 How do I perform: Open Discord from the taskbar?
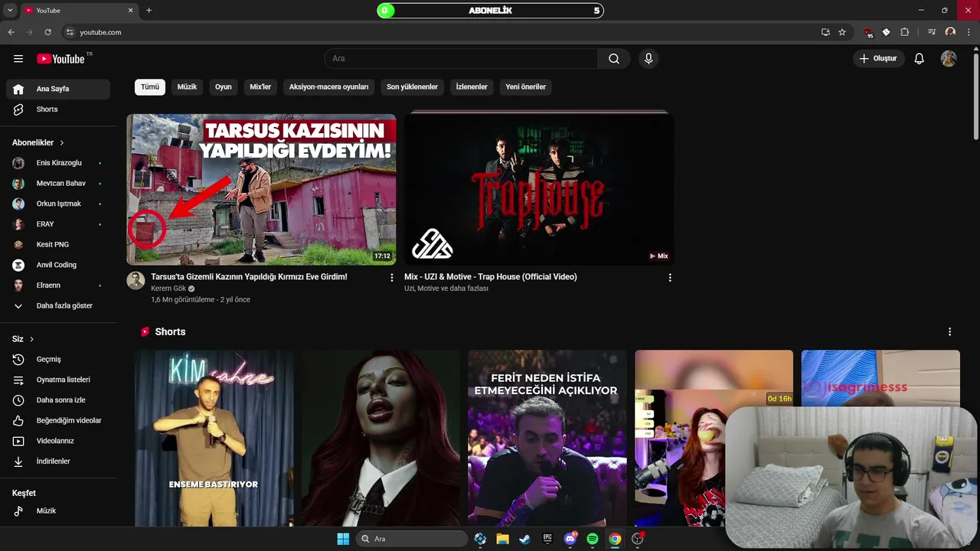tap(570, 539)
